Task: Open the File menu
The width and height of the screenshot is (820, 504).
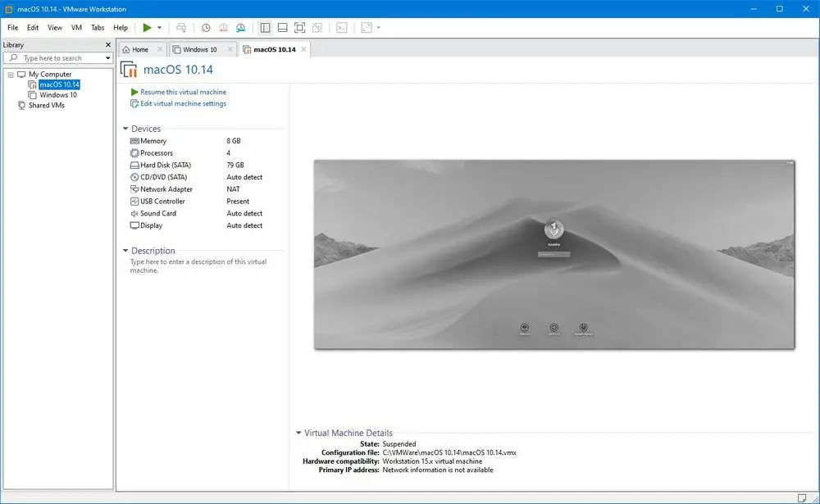Action: click(x=12, y=28)
